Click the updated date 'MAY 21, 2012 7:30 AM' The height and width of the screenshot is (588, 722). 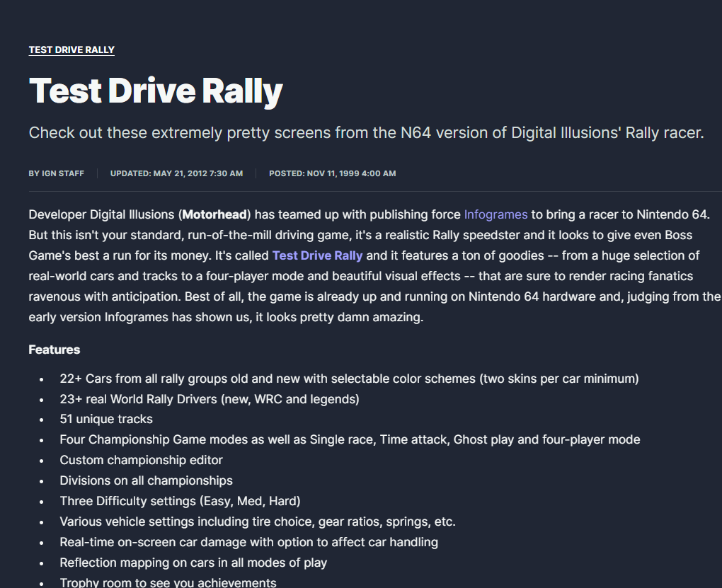click(198, 173)
